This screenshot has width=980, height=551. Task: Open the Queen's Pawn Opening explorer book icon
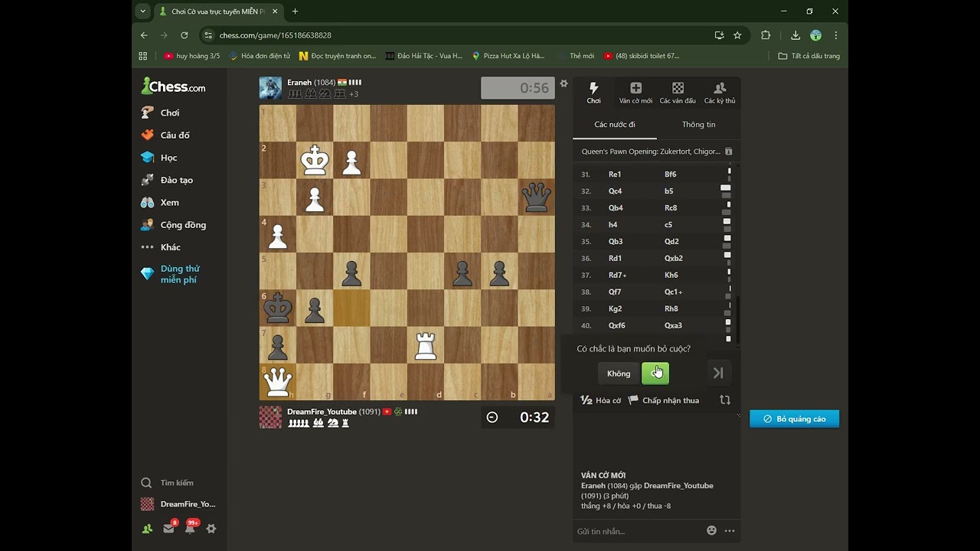click(729, 152)
